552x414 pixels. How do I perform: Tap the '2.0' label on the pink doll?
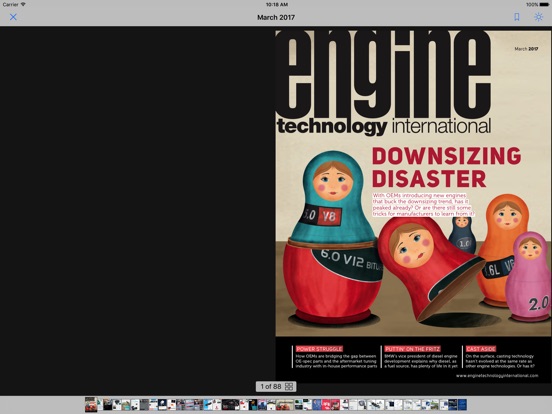pyautogui.click(x=539, y=303)
